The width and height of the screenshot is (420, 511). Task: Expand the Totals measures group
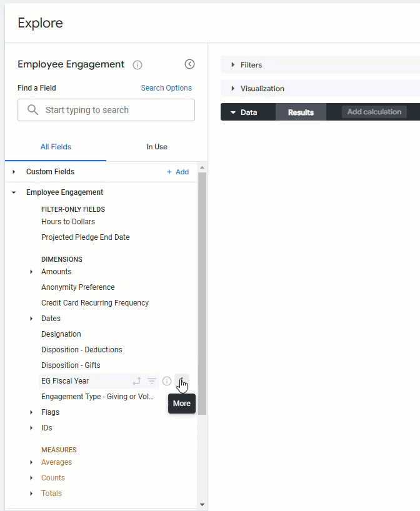point(31,494)
